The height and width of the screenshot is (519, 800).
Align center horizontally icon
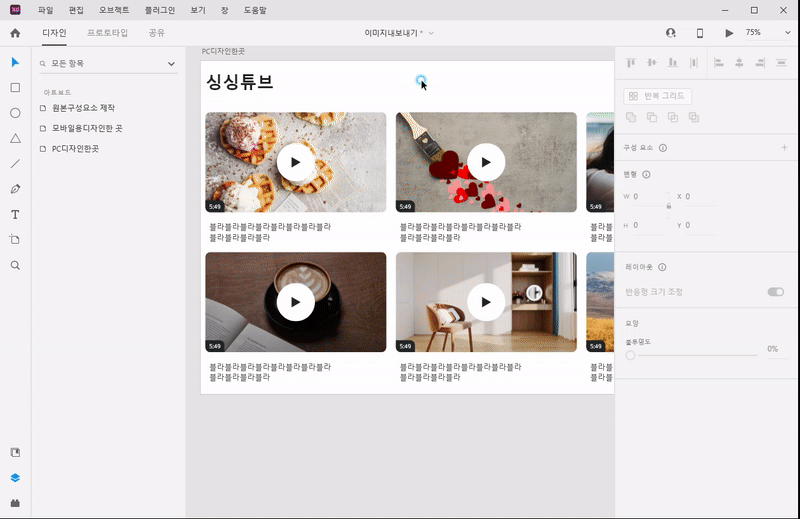click(x=739, y=63)
